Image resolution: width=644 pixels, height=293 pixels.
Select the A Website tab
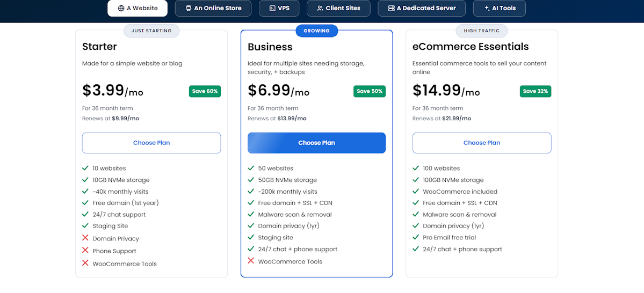click(x=137, y=8)
